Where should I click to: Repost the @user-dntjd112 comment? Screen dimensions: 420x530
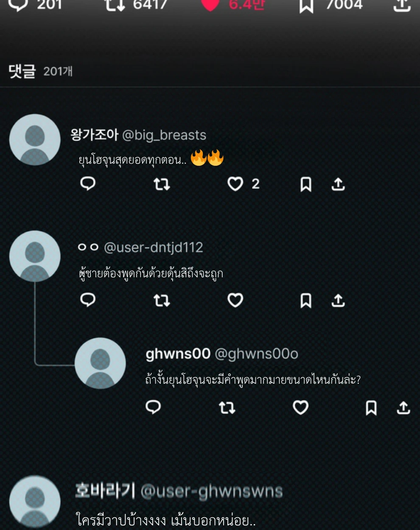tap(162, 301)
